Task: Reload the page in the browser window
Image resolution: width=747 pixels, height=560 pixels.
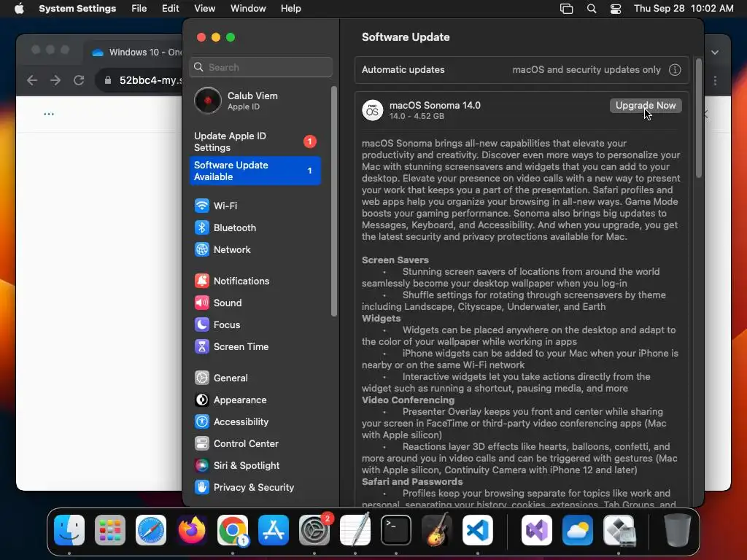Action: [79, 80]
